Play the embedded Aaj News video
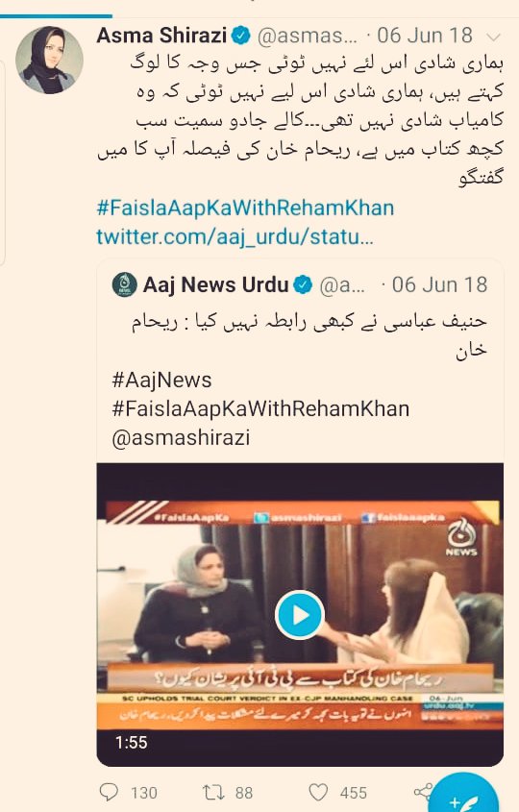 (299, 615)
